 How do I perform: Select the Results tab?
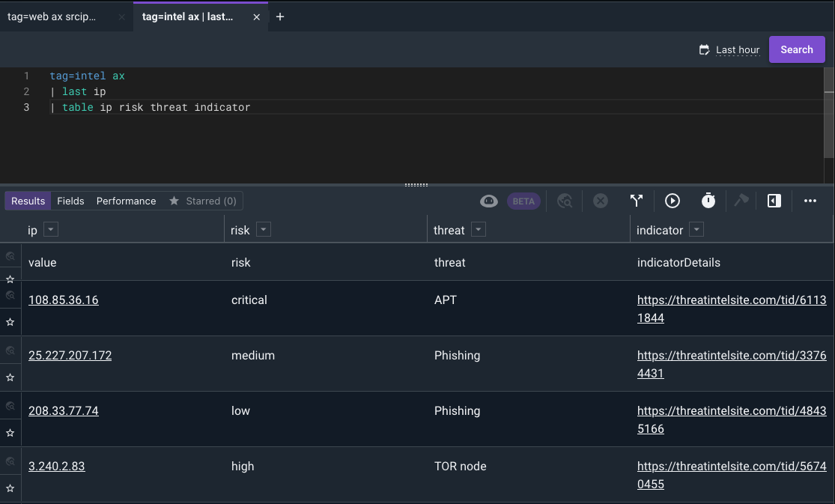pos(28,201)
